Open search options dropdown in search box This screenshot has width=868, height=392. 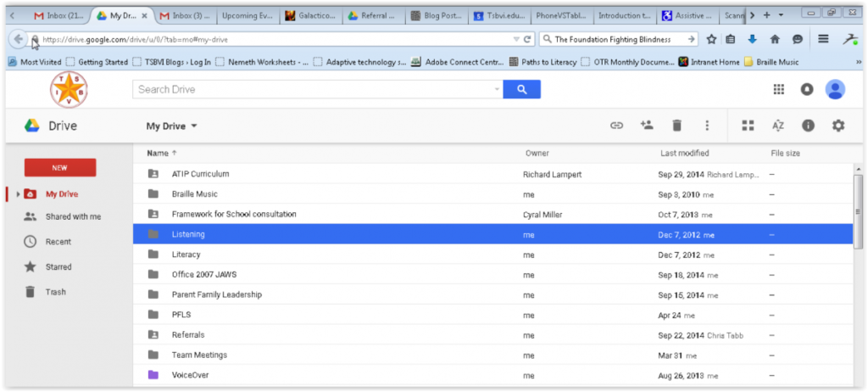497,89
